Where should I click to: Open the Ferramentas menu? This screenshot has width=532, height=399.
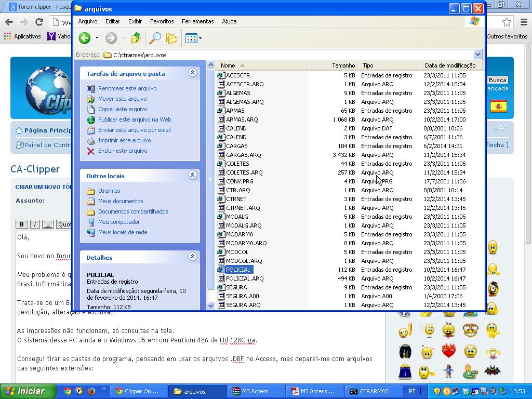[x=197, y=21]
